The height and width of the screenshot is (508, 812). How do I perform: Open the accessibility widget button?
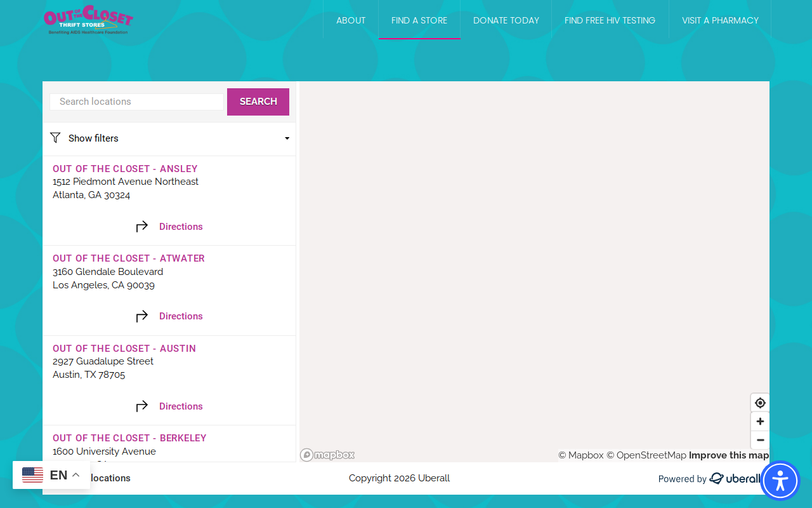tap(780, 481)
